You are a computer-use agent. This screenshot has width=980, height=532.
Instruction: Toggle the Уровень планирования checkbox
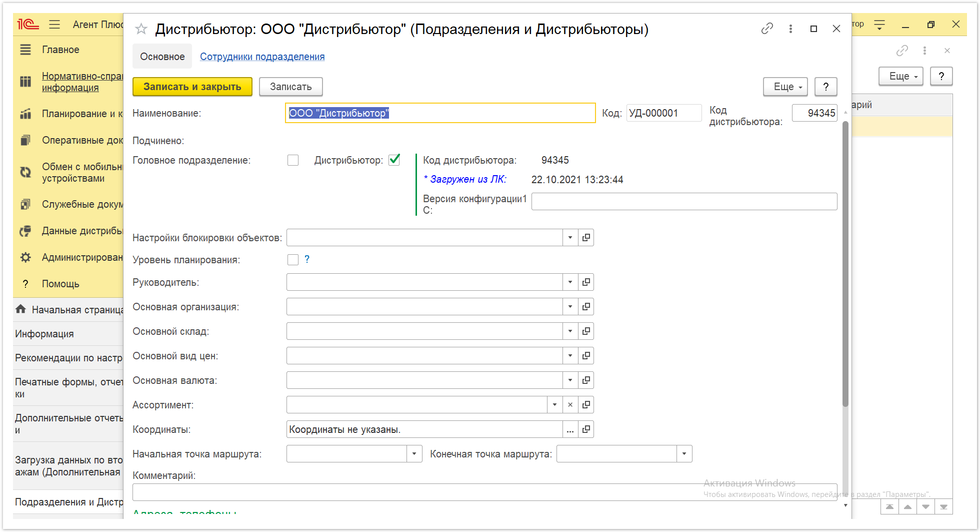pos(293,260)
